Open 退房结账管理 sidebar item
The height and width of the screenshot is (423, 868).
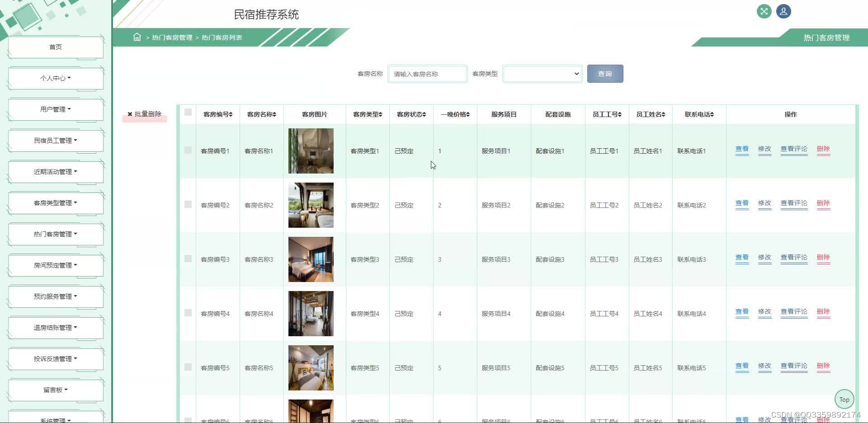(x=56, y=328)
